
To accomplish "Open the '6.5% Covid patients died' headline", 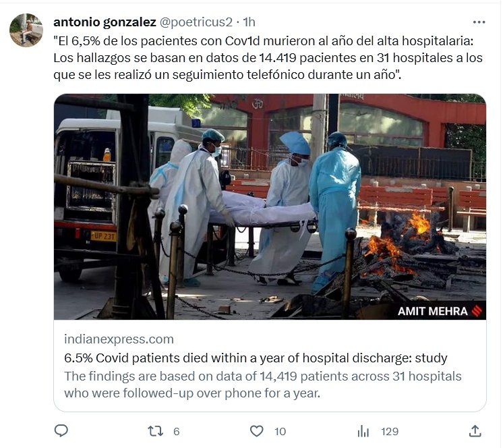I will 256,358.
